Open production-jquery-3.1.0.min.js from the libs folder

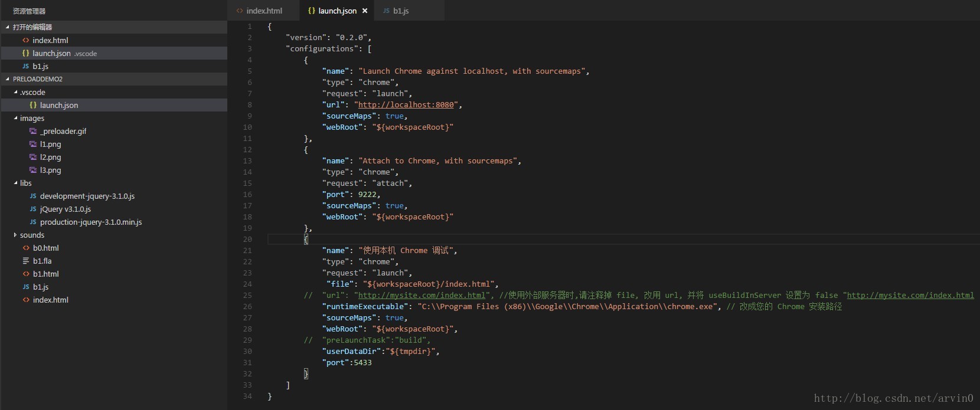[91, 222]
